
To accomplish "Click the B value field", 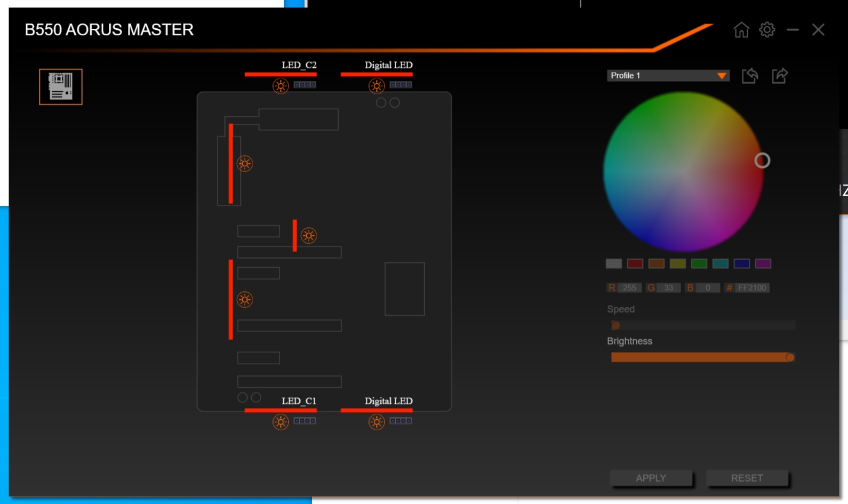I will pyautogui.click(x=708, y=288).
